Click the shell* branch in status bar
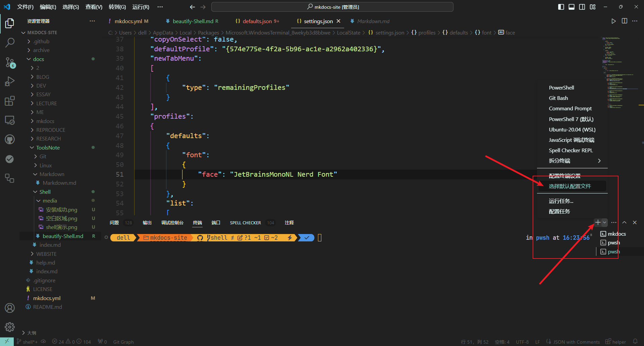Viewport: 644px width, 346px height. click(27, 342)
